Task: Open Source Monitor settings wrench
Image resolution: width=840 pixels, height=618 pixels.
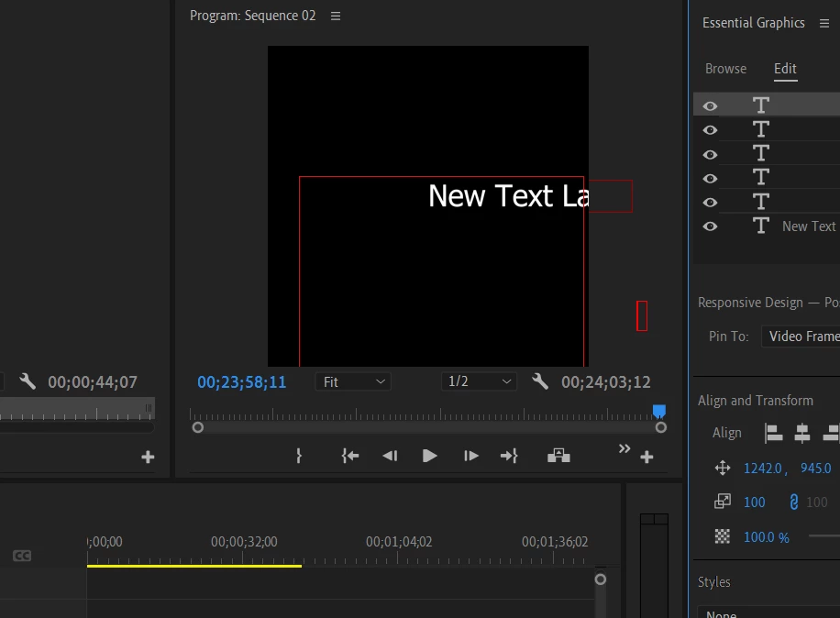Action: (28, 381)
